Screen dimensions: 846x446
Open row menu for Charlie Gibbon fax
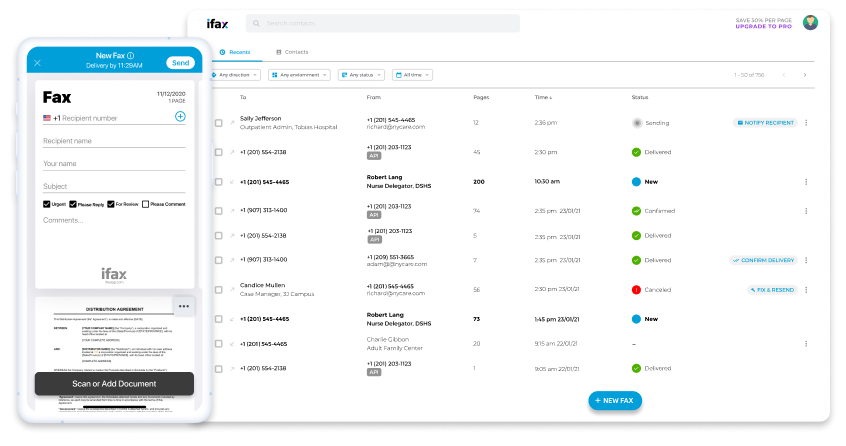click(806, 344)
